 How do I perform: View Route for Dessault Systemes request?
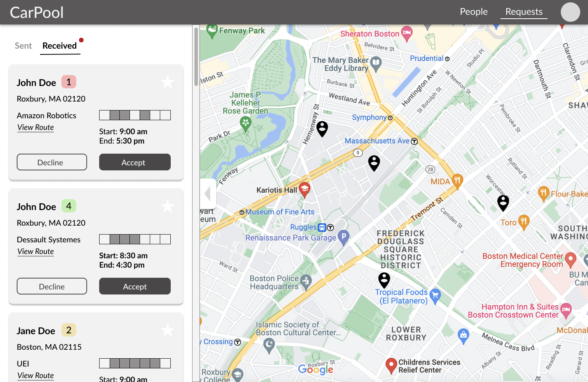tap(36, 252)
